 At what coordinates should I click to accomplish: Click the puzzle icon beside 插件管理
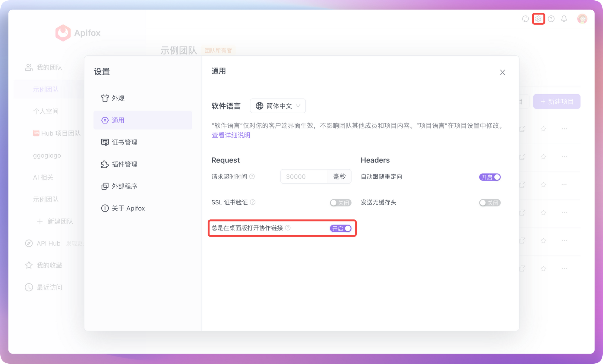click(105, 164)
